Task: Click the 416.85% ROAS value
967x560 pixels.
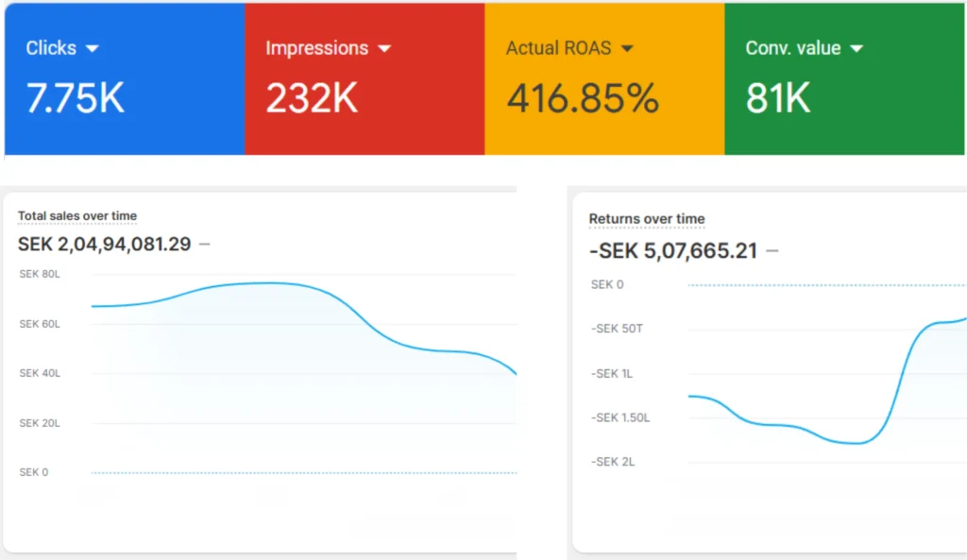Action: tap(583, 97)
